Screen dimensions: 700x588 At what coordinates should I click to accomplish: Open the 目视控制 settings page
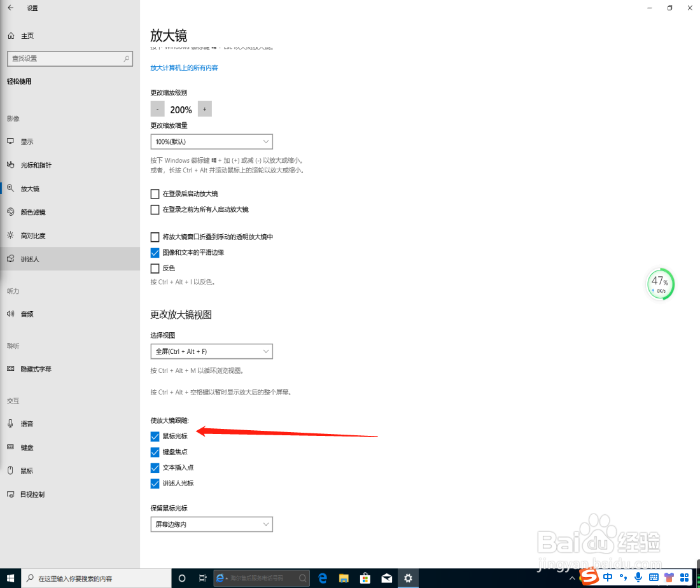coord(70,494)
